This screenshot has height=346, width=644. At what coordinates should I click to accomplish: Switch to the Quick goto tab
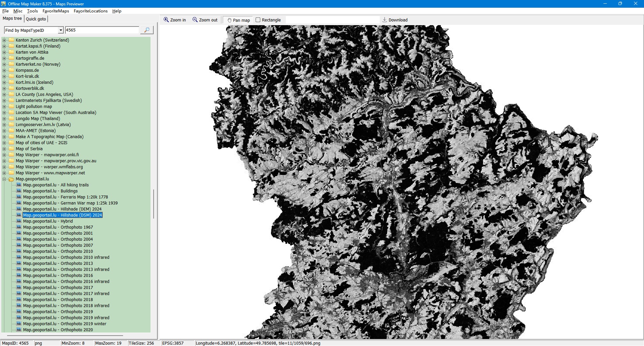[x=36, y=19]
